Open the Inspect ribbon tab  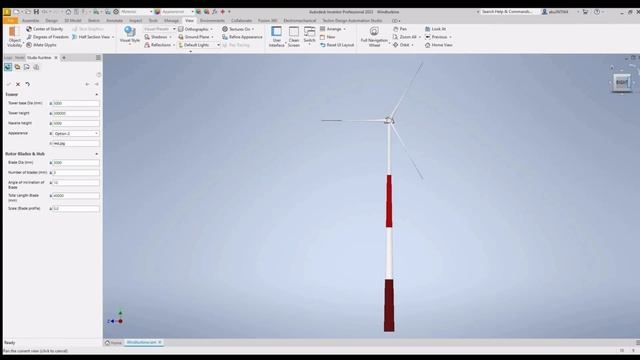[x=136, y=20]
